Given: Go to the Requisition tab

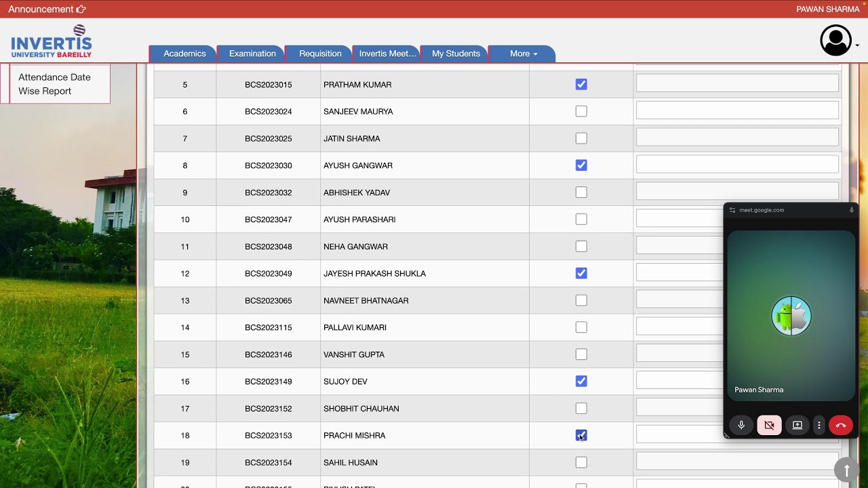Looking at the screenshot, I should (320, 54).
